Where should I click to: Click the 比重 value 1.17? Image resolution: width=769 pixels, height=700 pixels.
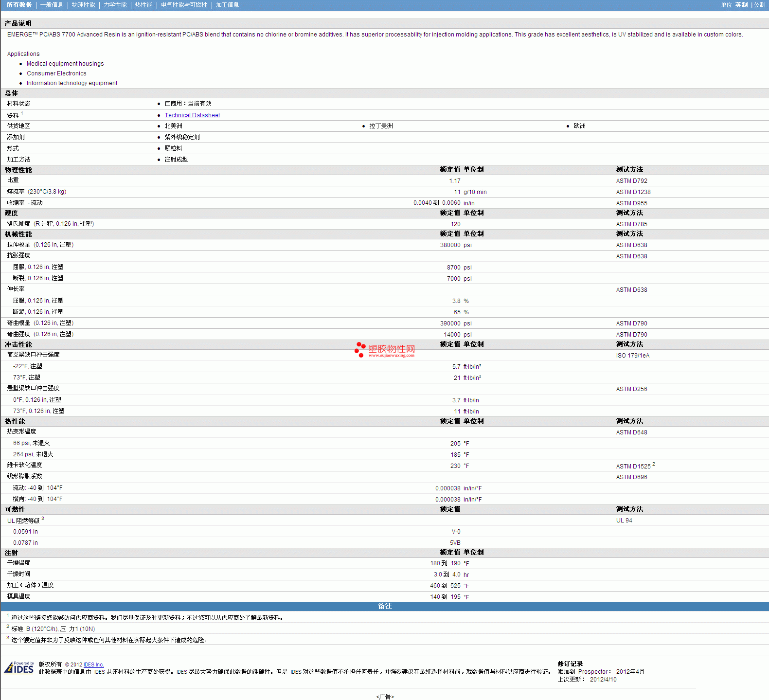point(455,181)
